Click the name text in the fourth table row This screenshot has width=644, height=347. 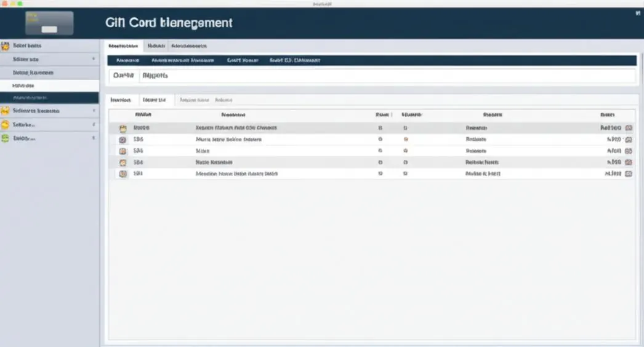(214, 162)
